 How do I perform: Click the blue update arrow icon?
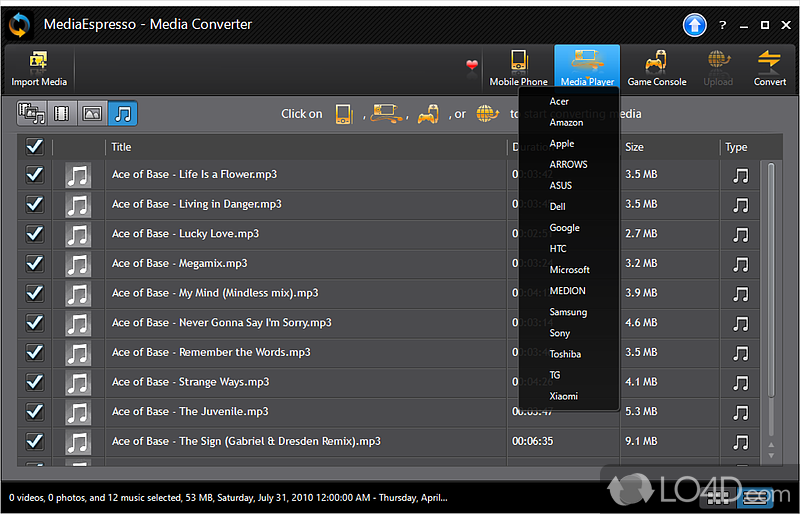tap(695, 25)
